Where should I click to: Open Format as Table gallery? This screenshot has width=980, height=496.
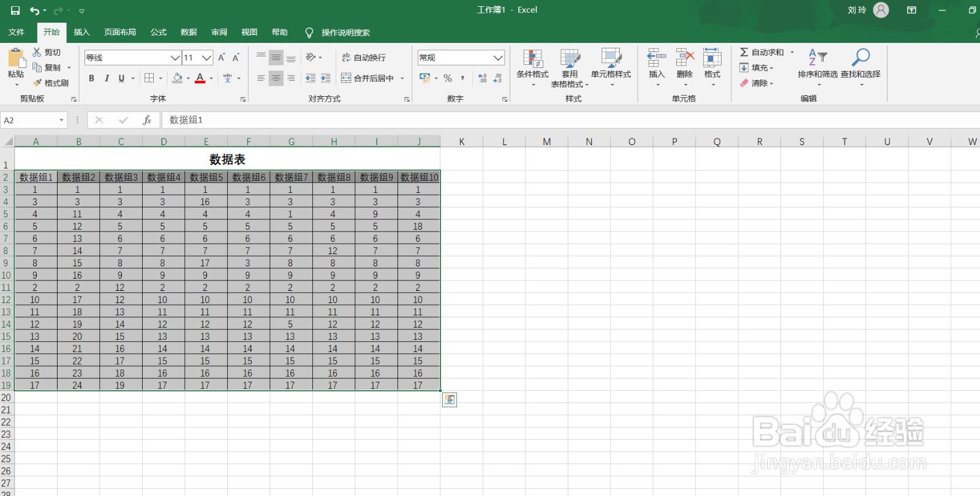[570, 67]
